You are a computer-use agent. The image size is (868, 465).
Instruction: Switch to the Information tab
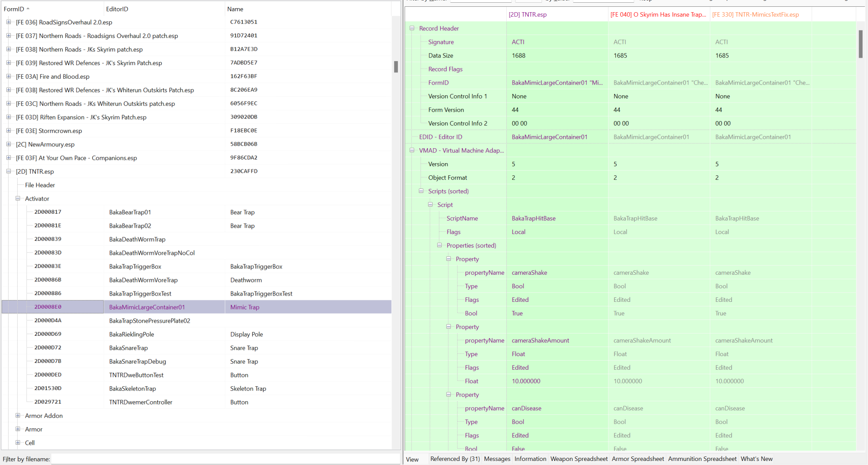pos(530,459)
